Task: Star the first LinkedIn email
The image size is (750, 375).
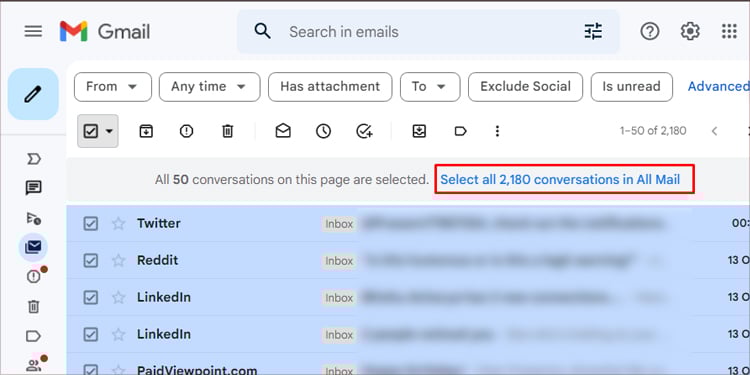Action: 119,298
